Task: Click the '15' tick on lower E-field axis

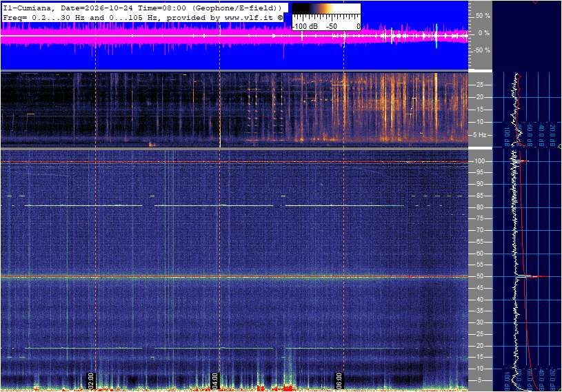Action: pyautogui.click(x=479, y=357)
